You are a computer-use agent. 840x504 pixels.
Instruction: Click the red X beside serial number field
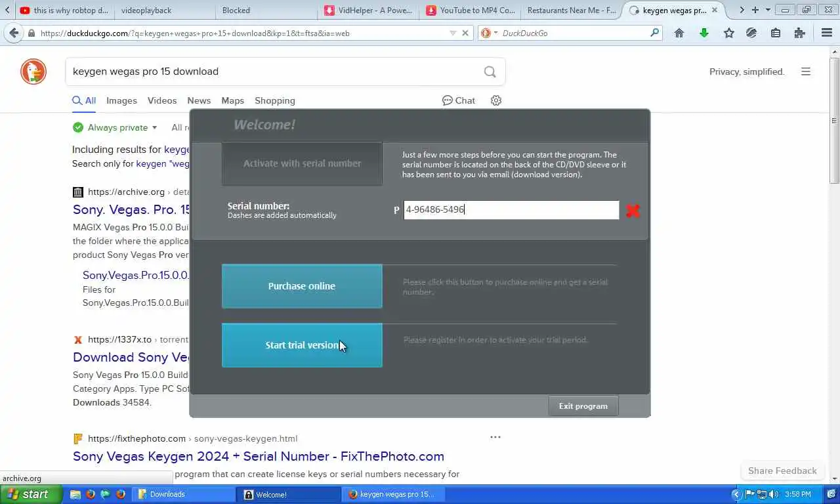[x=633, y=210]
